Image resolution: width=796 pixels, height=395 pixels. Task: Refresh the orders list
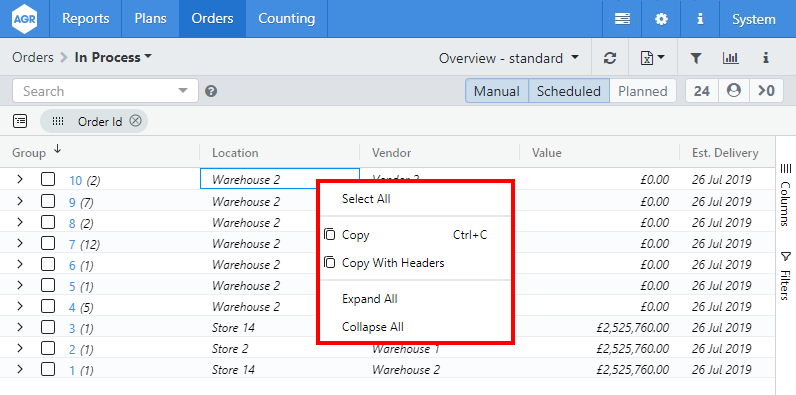[x=610, y=58]
